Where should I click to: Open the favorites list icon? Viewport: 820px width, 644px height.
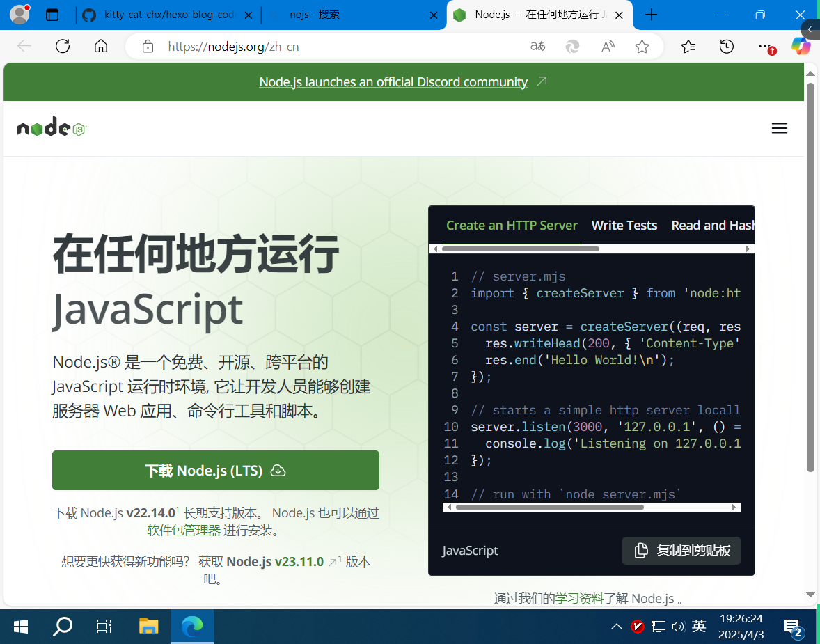pos(688,47)
